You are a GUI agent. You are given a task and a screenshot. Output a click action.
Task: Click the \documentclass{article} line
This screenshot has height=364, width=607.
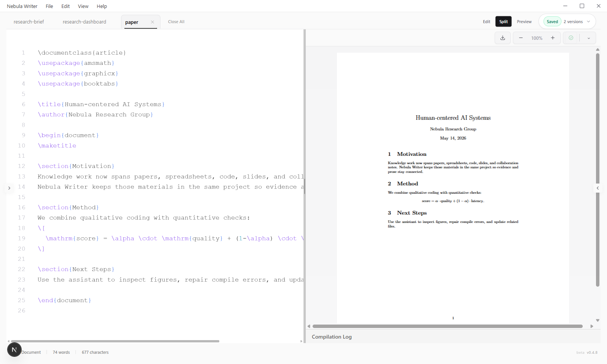[82, 53]
